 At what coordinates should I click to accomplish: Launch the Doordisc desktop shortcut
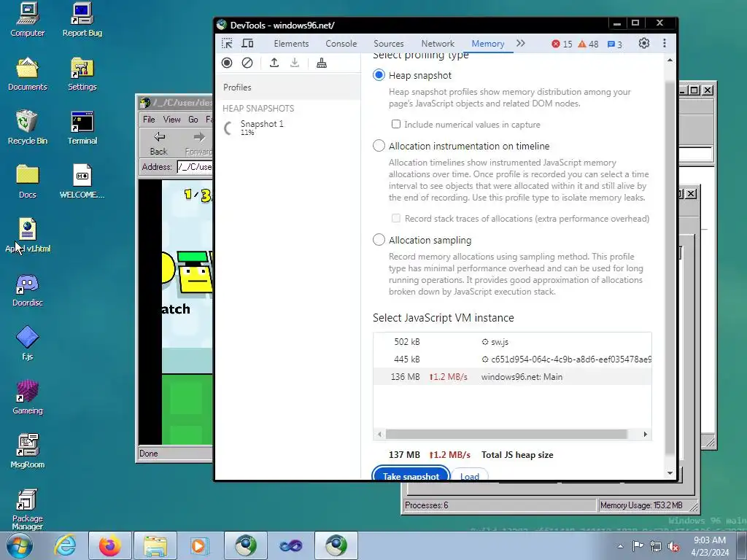27,290
